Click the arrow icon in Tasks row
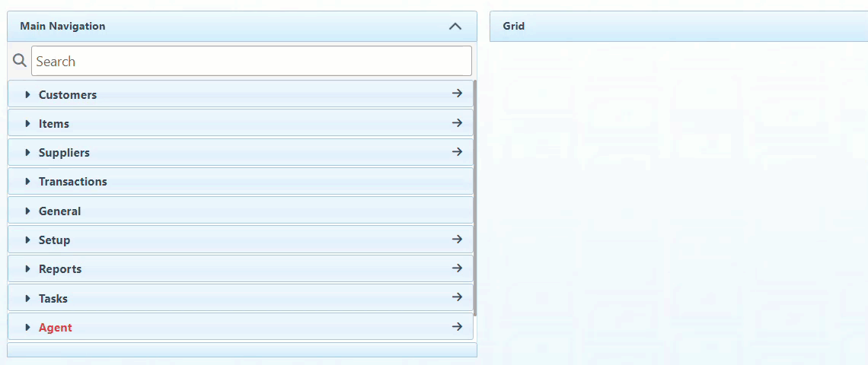The image size is (868, 365). tap(457, 297)
